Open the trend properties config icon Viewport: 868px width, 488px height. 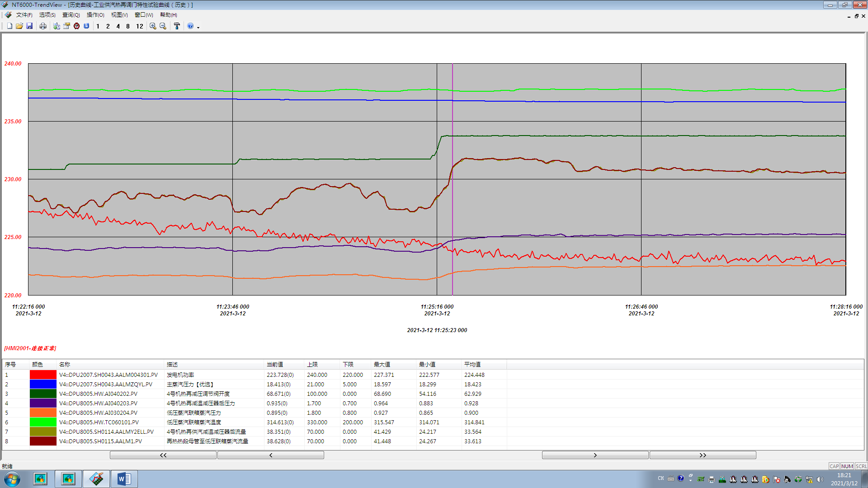tap(66, 26)
